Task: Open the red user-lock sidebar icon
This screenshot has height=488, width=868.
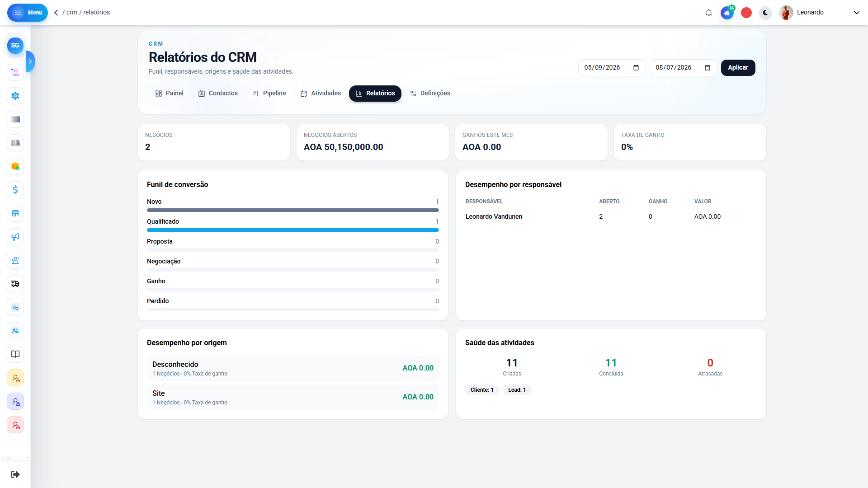Action: tap(15, 425)
